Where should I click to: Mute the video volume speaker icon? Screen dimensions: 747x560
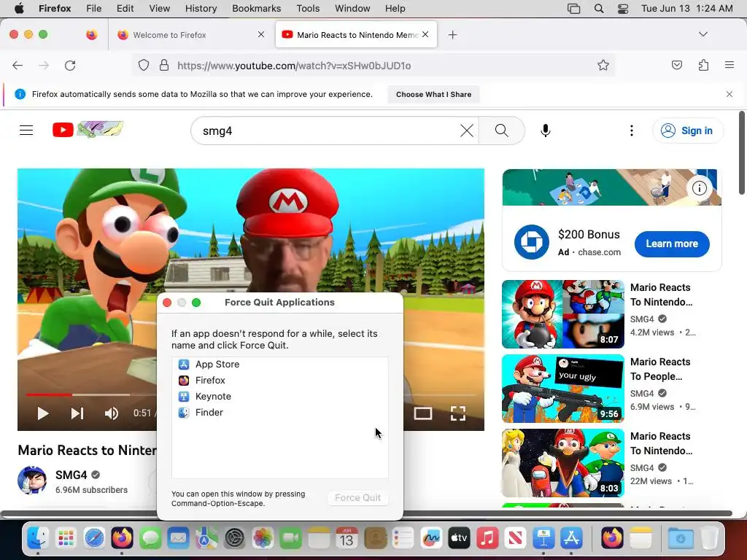tap(112, 413)
